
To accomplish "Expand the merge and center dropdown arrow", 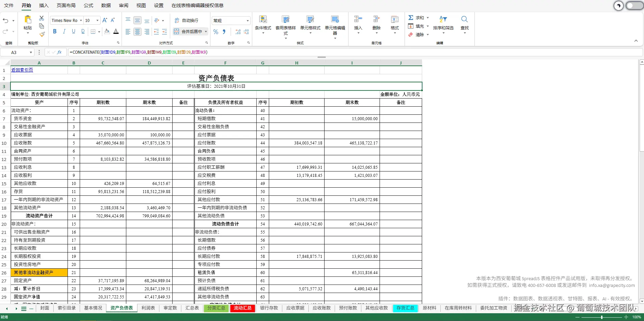I will (x=206, y=32).
